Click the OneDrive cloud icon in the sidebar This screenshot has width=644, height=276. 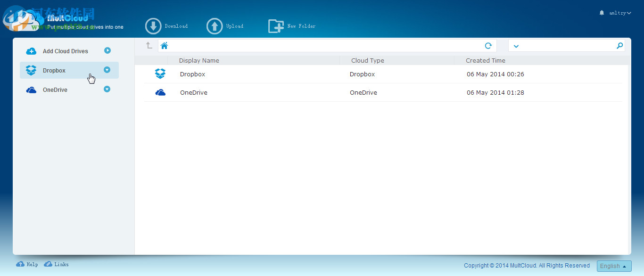point(31,89)
